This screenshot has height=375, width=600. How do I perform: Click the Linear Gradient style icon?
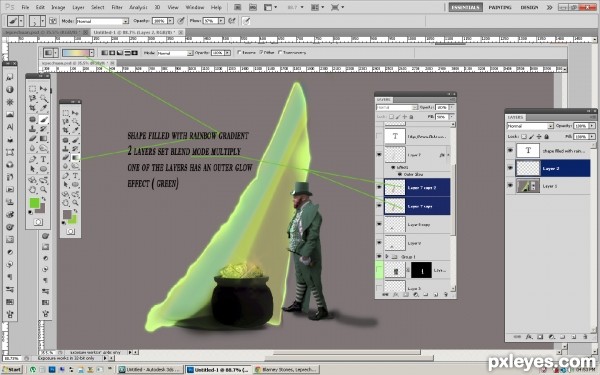coord(104,53)
